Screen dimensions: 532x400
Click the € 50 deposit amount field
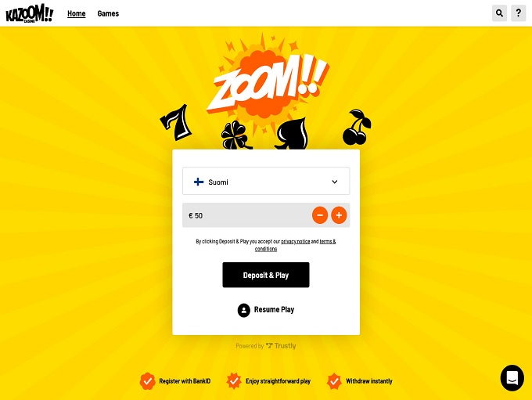[x=247, y=215]
